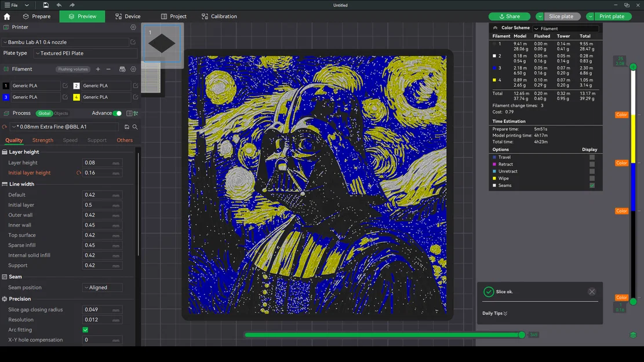Open the Plate type dropdown
This screenshot has width=644, height=362.
click(86, 53)
